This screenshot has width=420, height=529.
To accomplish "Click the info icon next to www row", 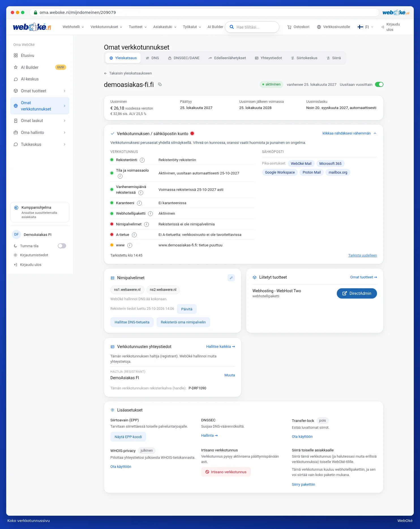I will (130, 245).
